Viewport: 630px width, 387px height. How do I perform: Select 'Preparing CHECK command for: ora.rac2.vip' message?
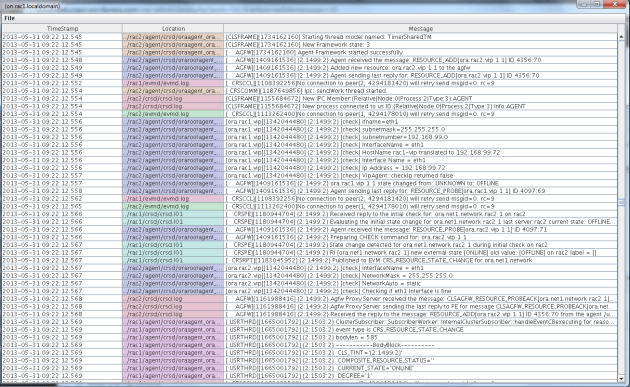pyautogui.click(x=420, y=237)
